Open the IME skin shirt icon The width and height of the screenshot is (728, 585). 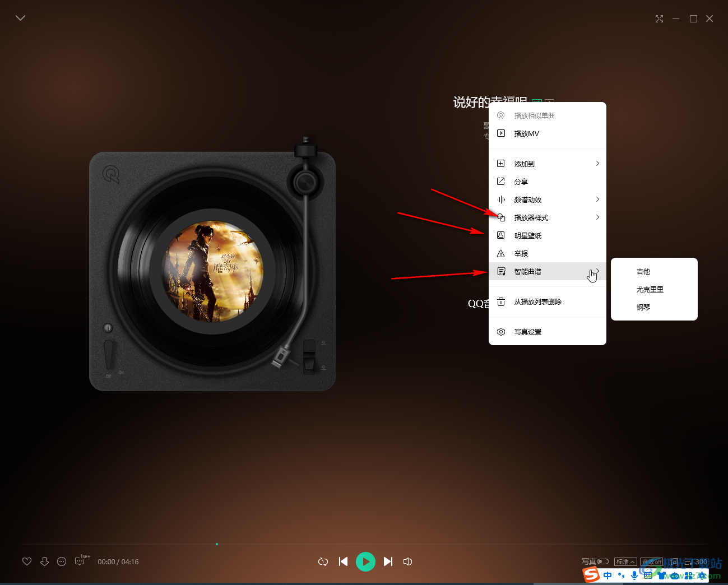pyautogui.click(x=662, y=575)
